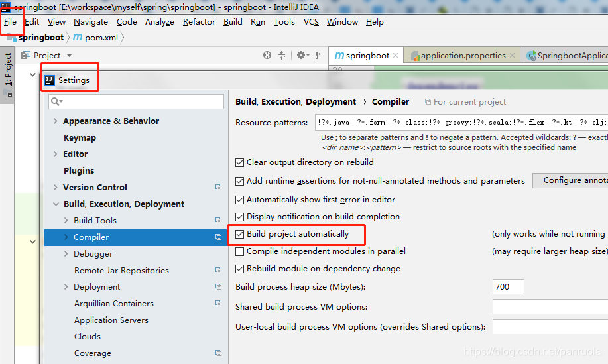Expand the Compiler node arrow

point(66,237)
